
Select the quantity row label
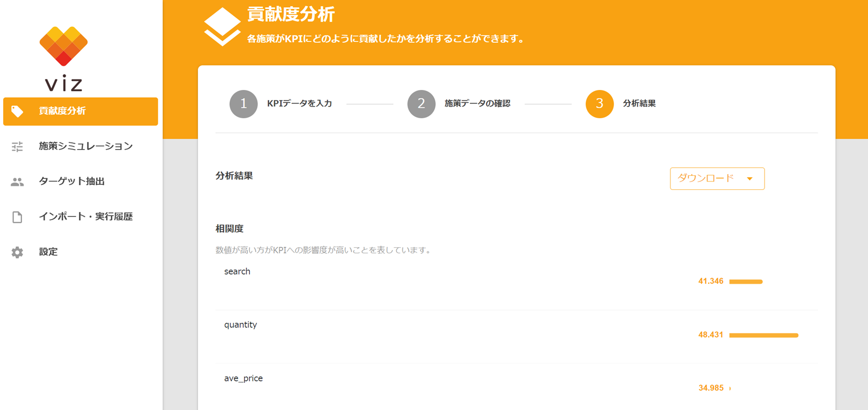pos(240,325)
